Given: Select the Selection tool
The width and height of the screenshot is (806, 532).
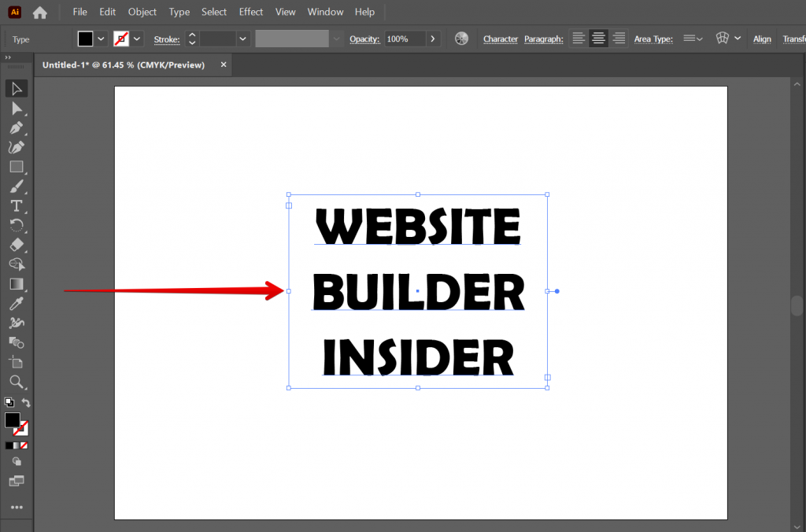Looking at the screenshot, I should click(17, 88).
